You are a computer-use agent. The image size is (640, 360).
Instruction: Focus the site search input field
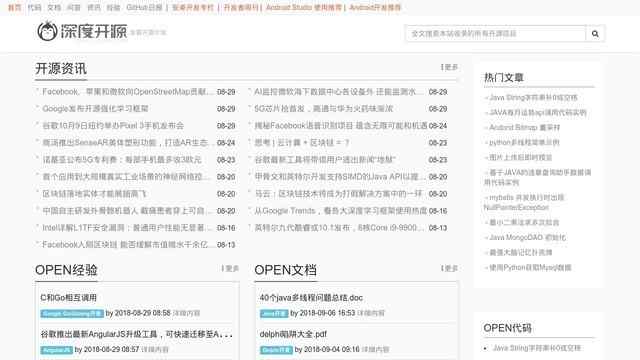pyautogui.click(x=496, y=34)
